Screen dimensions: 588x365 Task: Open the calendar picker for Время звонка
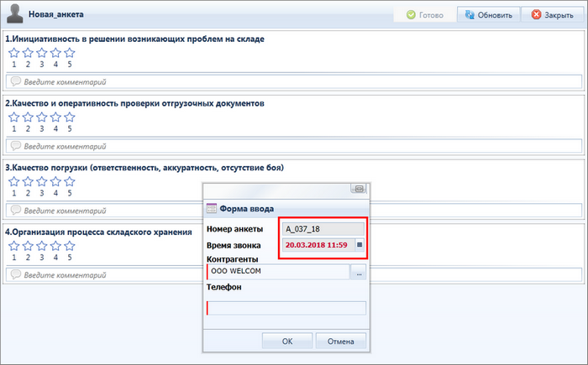point(360,245)
